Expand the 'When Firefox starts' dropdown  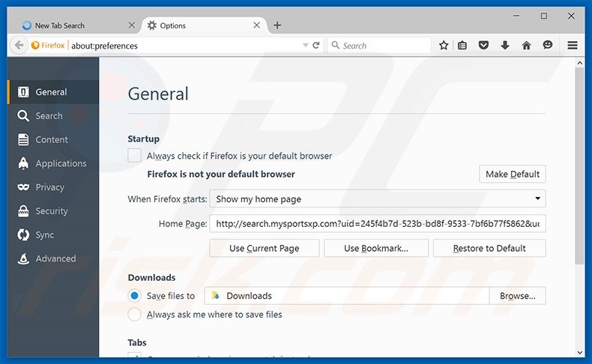(x=377, y=199)
